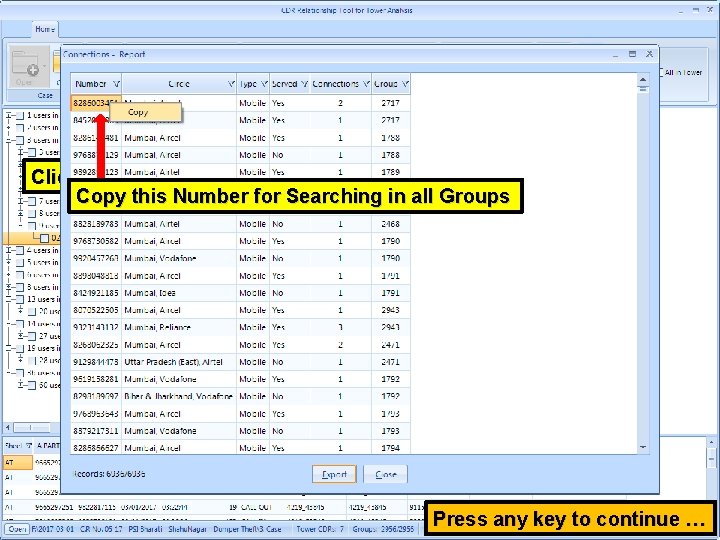Click the Sheet column filter icon in back table
The image size is (720, 540).
pos(28,445)
